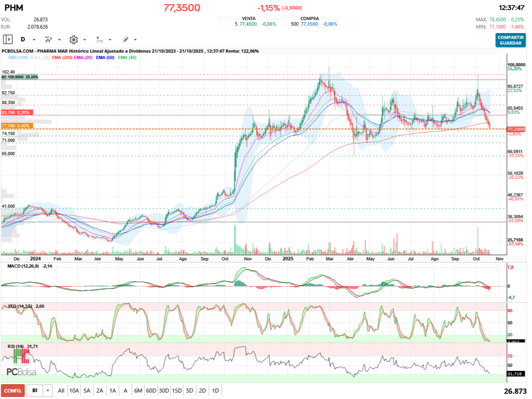
Task: Switch to the 10A time range
Action: point(74,391)
